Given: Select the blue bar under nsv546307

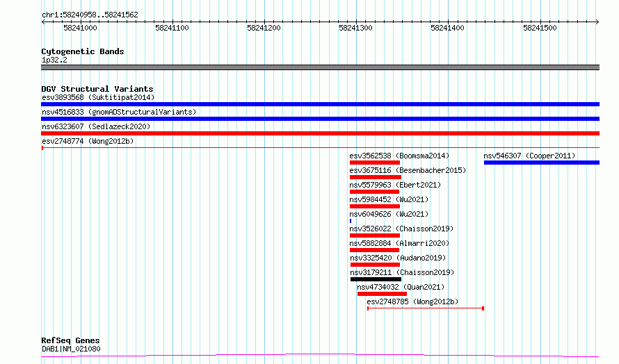Looking at the screenshot, I should pyautogui.click(x=542, y=163).
